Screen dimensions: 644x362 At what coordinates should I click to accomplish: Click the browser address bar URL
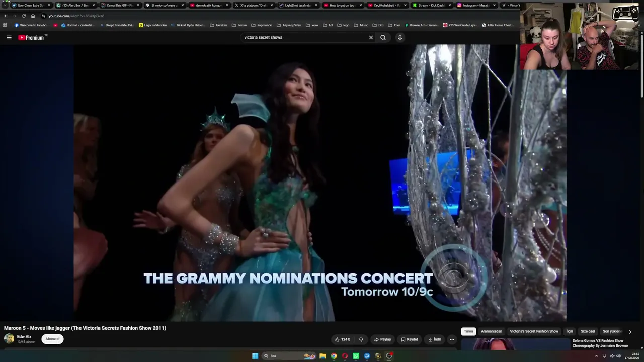click(x=76, y=16)
